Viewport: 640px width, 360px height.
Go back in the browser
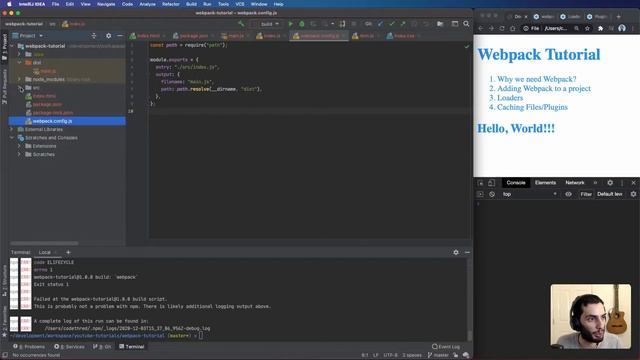481,29
